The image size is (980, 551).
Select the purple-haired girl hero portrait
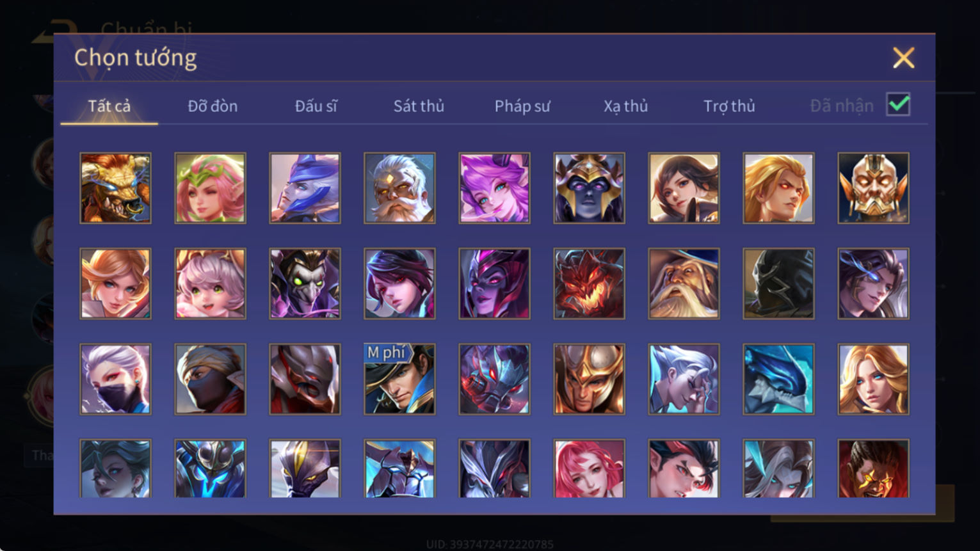pyautogui.click(x=494, y=188)
